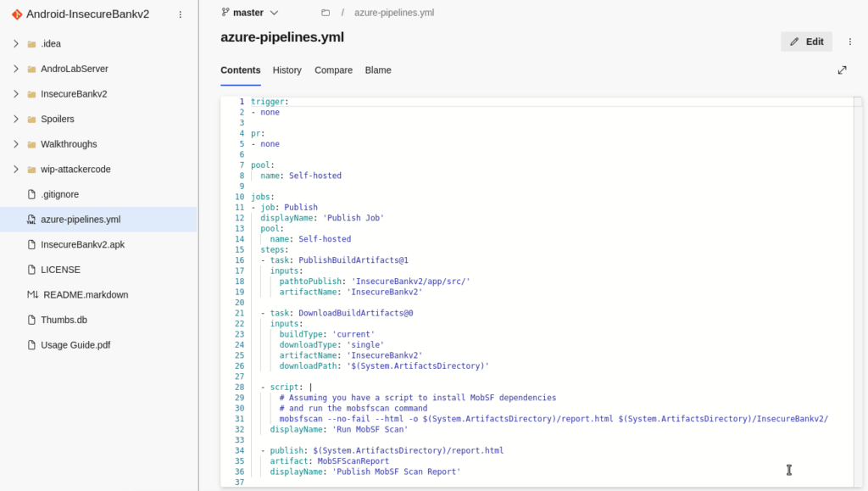Click the branch icon next to master
The image size is (868, 491).
coord(225,12)
